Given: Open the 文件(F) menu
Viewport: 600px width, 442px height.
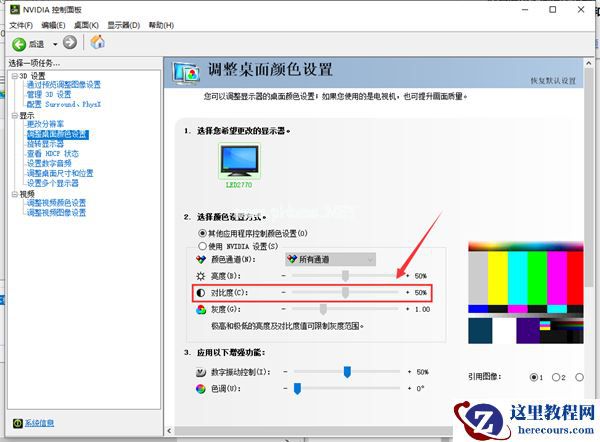Looking at the screenshot, I should (21, 25).
